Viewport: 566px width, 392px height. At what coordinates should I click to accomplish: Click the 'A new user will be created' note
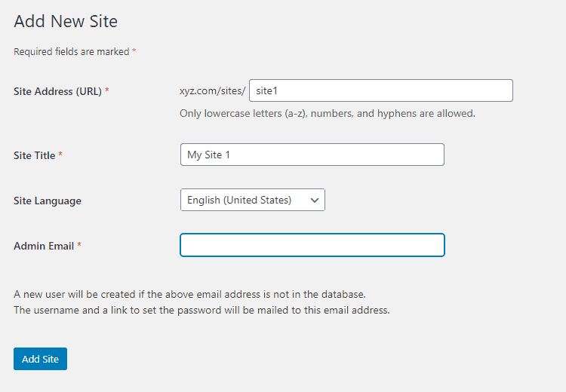(190, 294)
